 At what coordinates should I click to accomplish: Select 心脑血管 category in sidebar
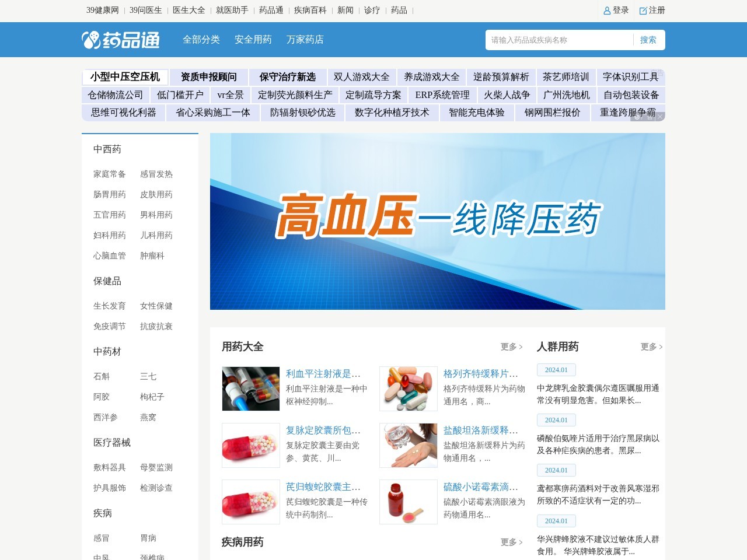[110, 256]
